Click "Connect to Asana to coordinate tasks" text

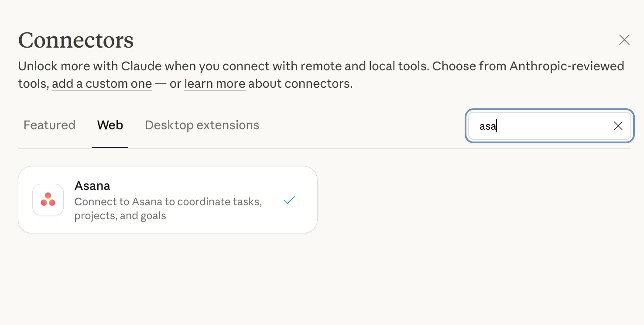tap(168, 202)
